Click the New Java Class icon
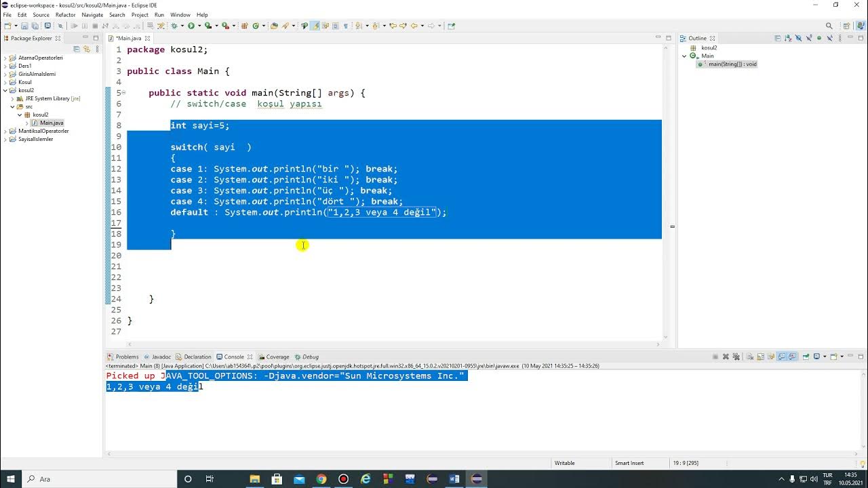 (256, 26)
